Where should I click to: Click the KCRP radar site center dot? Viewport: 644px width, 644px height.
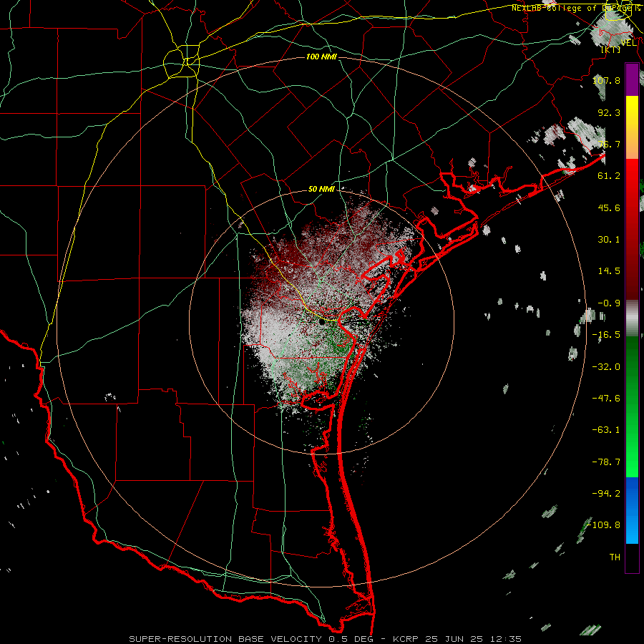point(322,323)
